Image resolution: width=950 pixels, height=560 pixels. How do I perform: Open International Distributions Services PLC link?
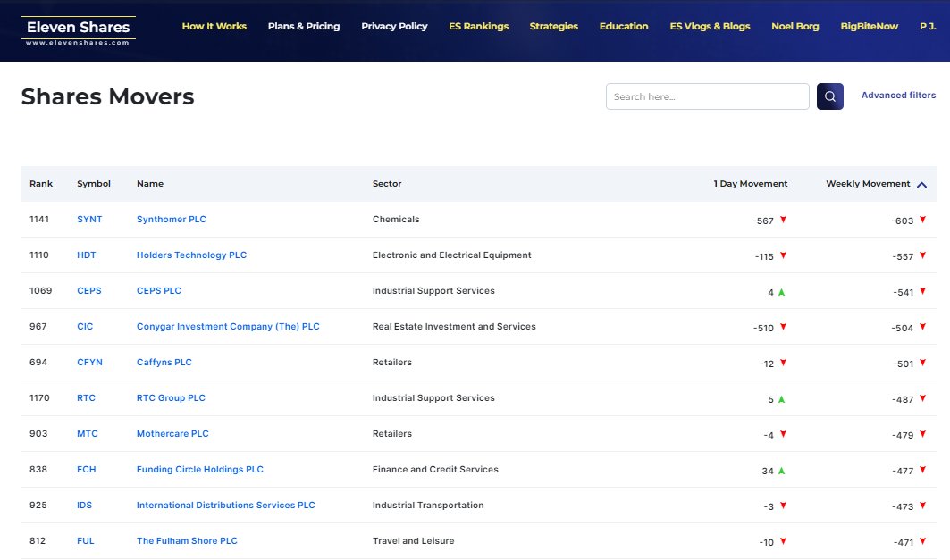click(x=225, y=505)
